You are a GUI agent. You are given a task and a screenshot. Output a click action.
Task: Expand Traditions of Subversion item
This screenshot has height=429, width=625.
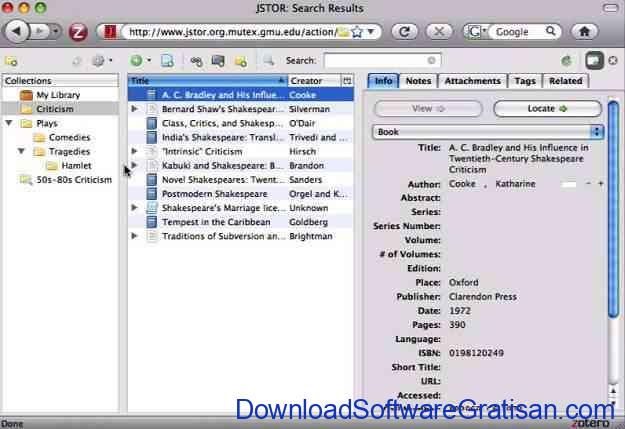[134, 236]
